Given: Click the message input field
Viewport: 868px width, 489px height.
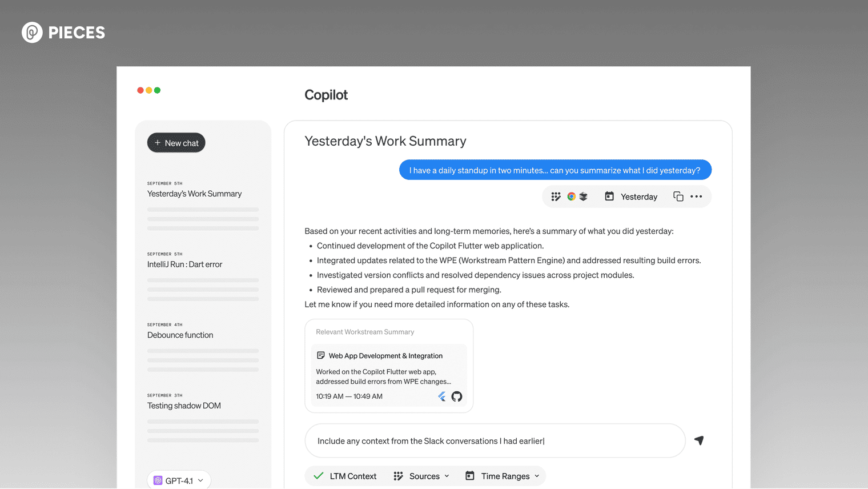Looking at the screenshot, I should click(x=495, y=440).
